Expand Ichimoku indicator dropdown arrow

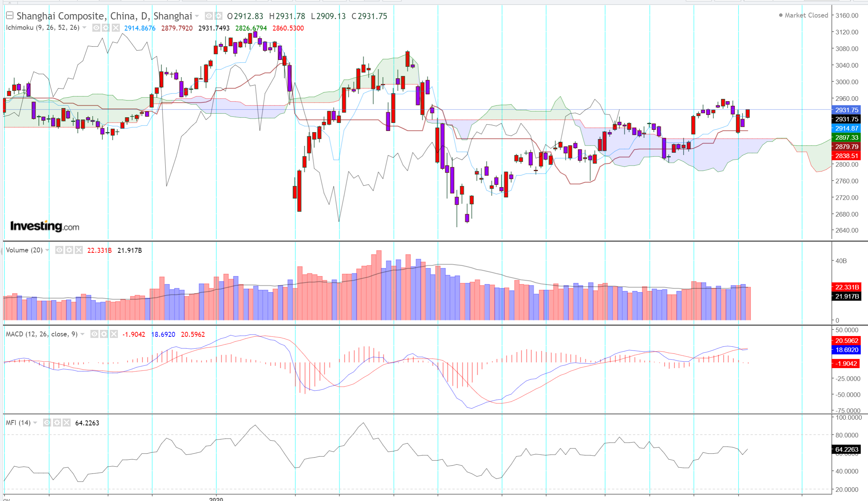(84, 28)
